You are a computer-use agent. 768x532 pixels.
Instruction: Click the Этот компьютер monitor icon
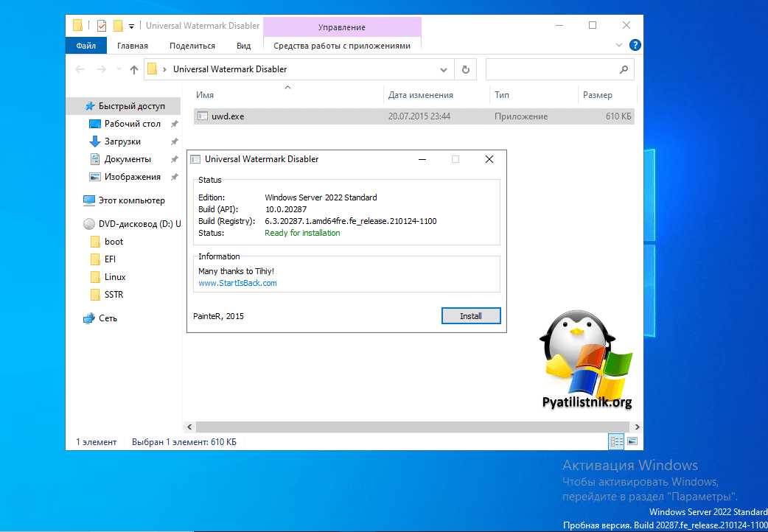tap(89, 200)
